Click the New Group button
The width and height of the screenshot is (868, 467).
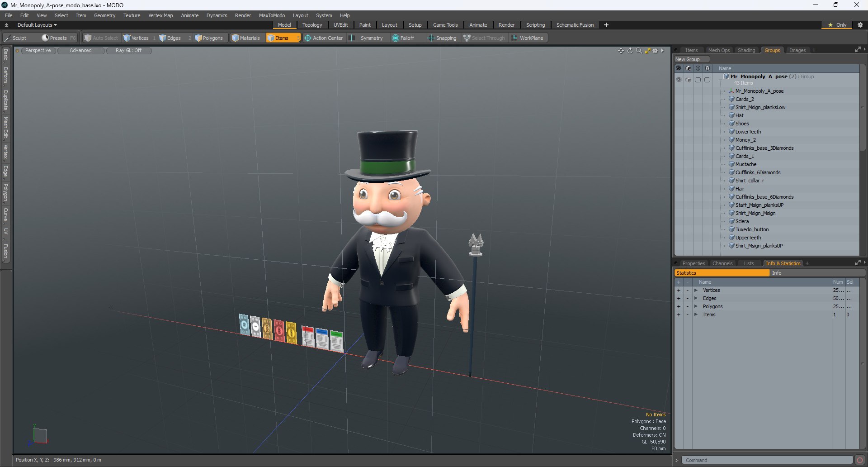point(692,59)
